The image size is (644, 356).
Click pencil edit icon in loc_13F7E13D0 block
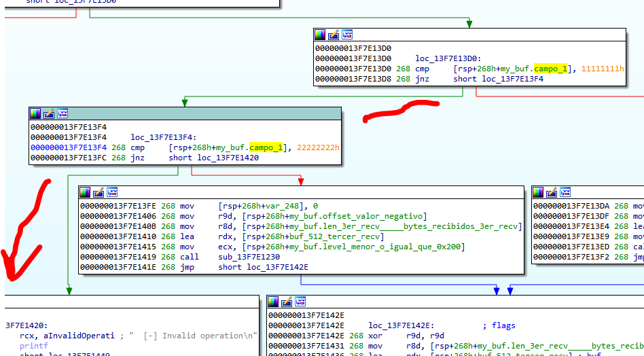tap(334, 35)
